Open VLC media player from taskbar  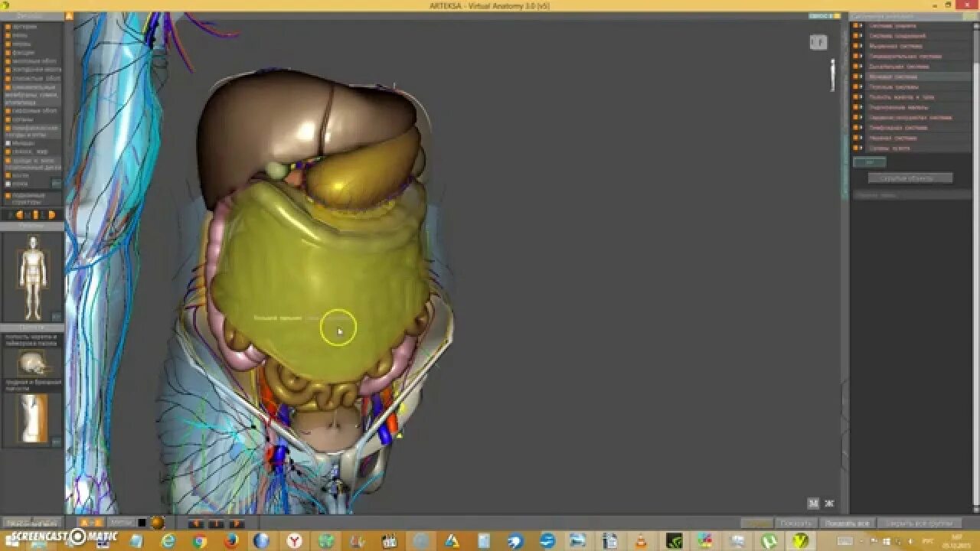pos(640,541)
